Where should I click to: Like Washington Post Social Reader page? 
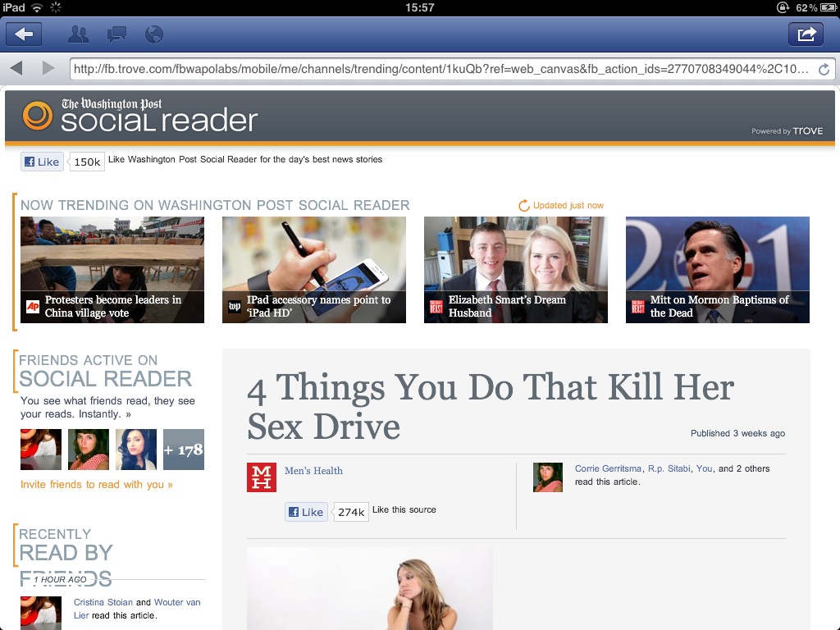[x=42, y=162]
